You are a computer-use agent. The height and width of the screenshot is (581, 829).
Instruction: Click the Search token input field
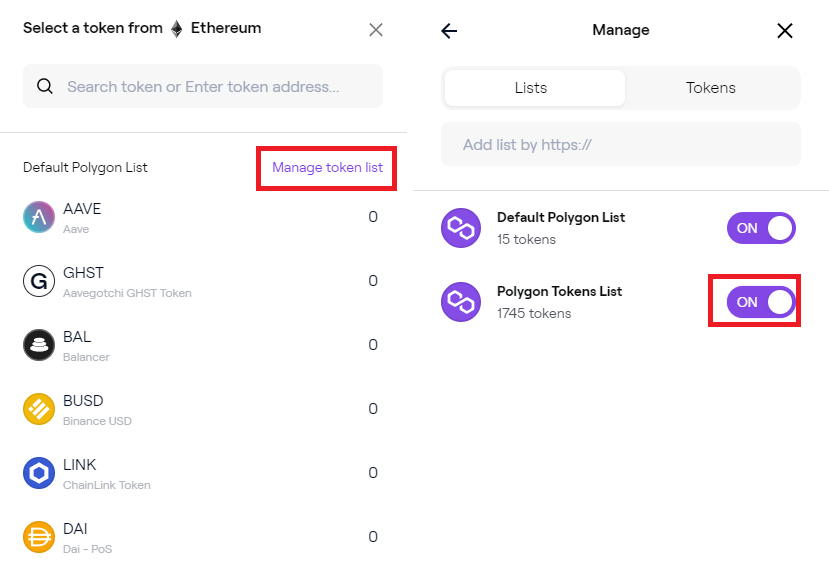pos(203,86)
